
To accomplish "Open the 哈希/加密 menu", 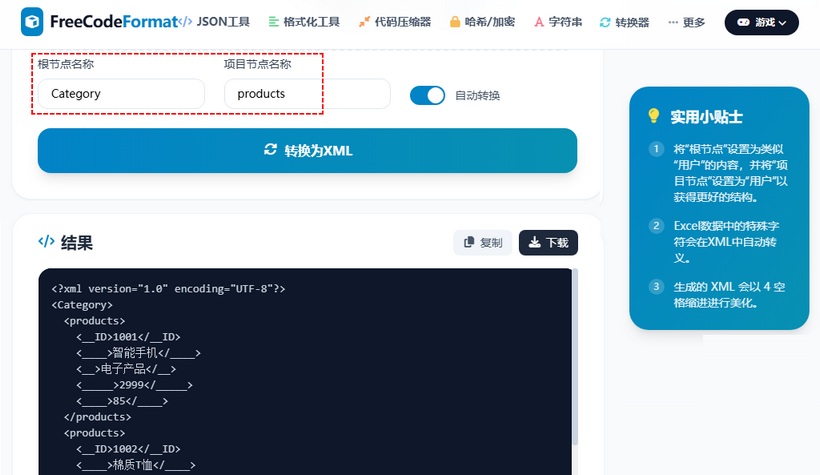I will [x=482, y=22].
